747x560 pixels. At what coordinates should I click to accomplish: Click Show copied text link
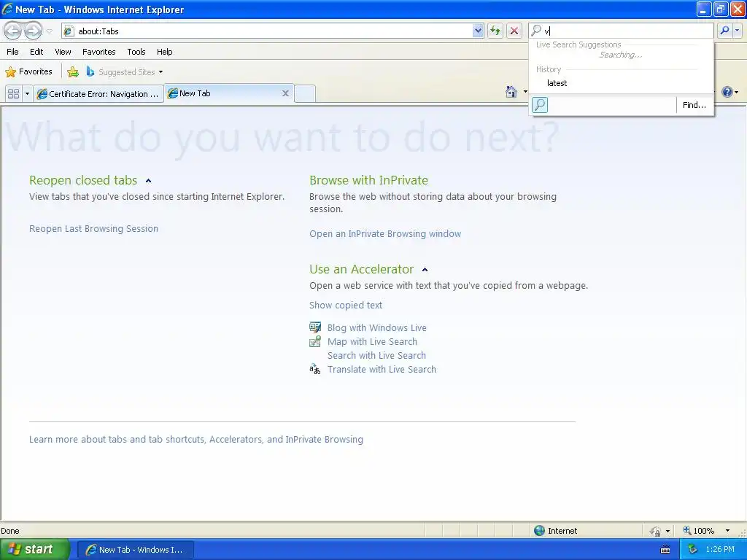tap(345, 306)
